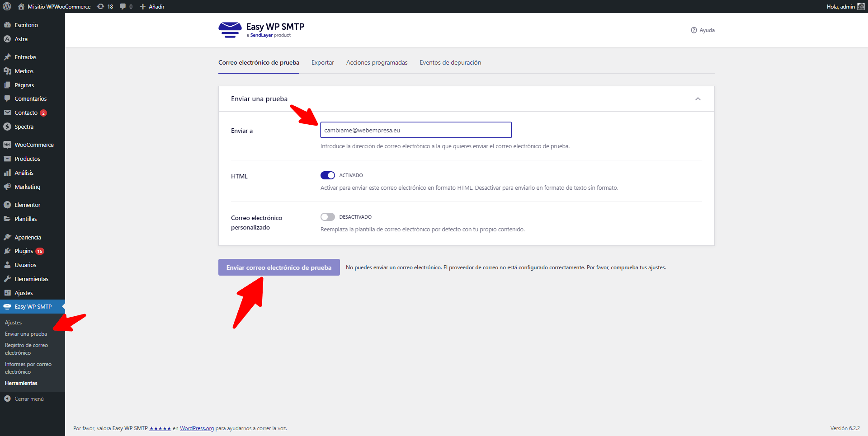This screenshot has width=868, height=436.
Task: Open the Acciones programadas tab
Action: coord(377,63)
